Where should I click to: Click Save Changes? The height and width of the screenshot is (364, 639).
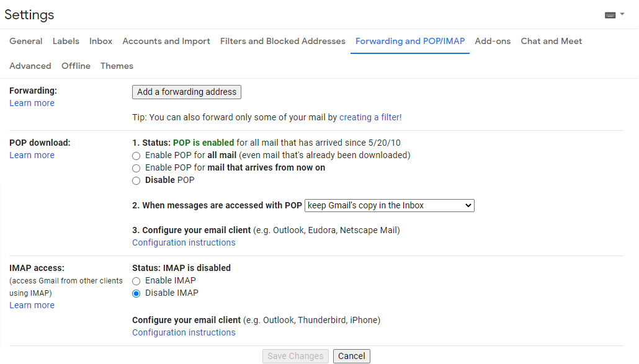295,355
